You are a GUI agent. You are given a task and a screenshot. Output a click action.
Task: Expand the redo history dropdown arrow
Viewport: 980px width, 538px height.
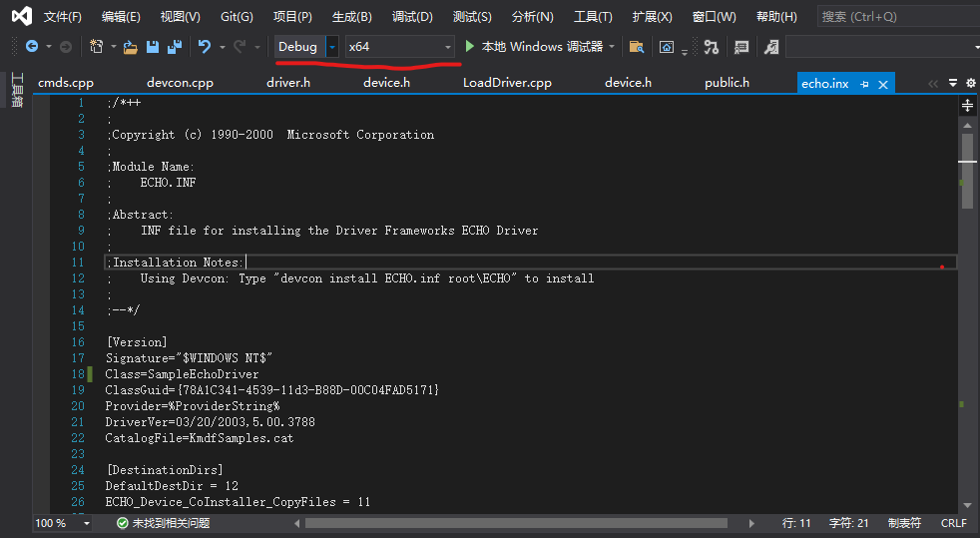click(256, 47)
